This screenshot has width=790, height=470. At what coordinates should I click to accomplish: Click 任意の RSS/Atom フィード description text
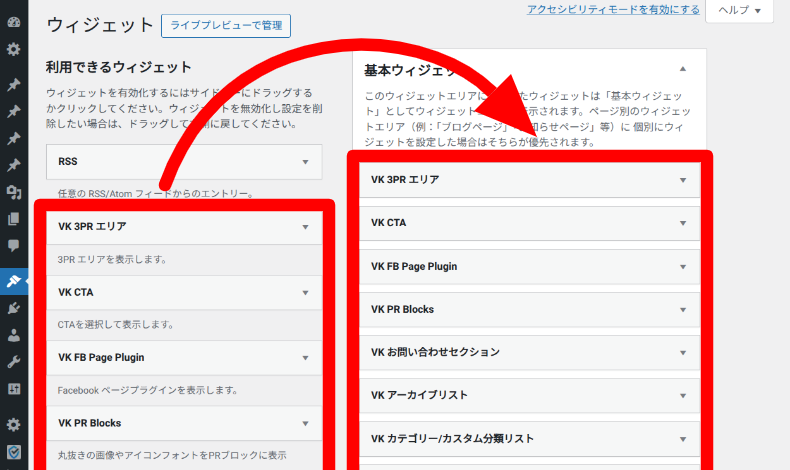tap(156, 193)
